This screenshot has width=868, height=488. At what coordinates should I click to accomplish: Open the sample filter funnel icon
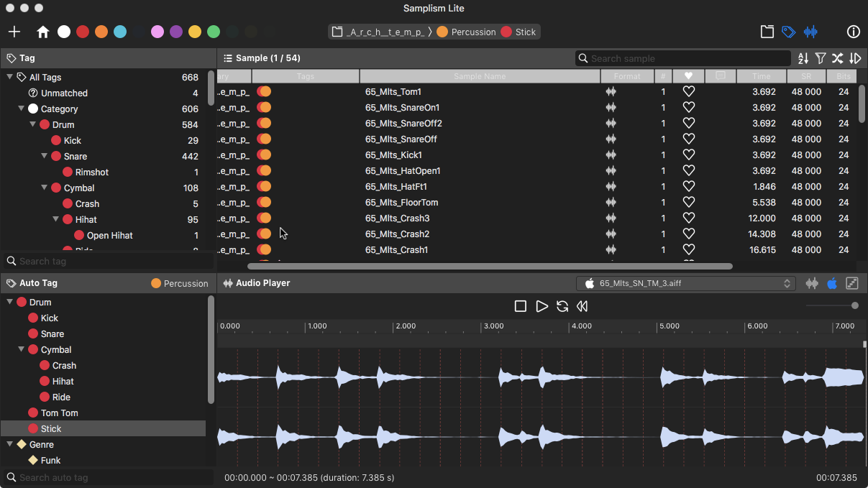[x=821, y=58]
